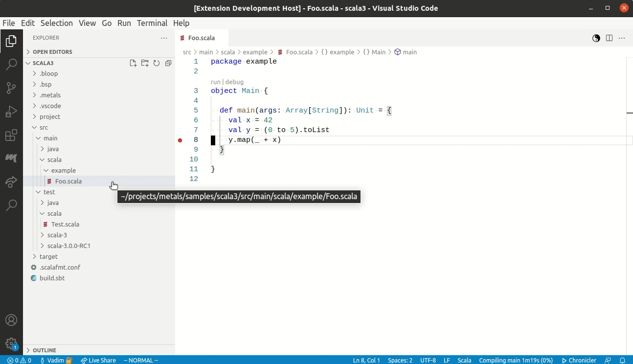Screen dimensions: 633x364
Task: Split the editor right
Action: coord(610,38)
